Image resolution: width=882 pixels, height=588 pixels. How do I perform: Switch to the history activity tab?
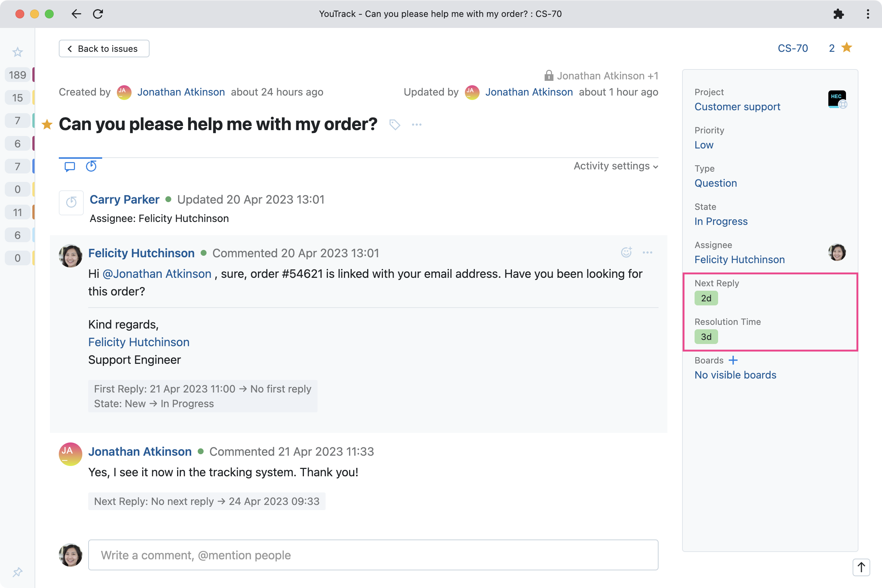(x=91, y=166)
